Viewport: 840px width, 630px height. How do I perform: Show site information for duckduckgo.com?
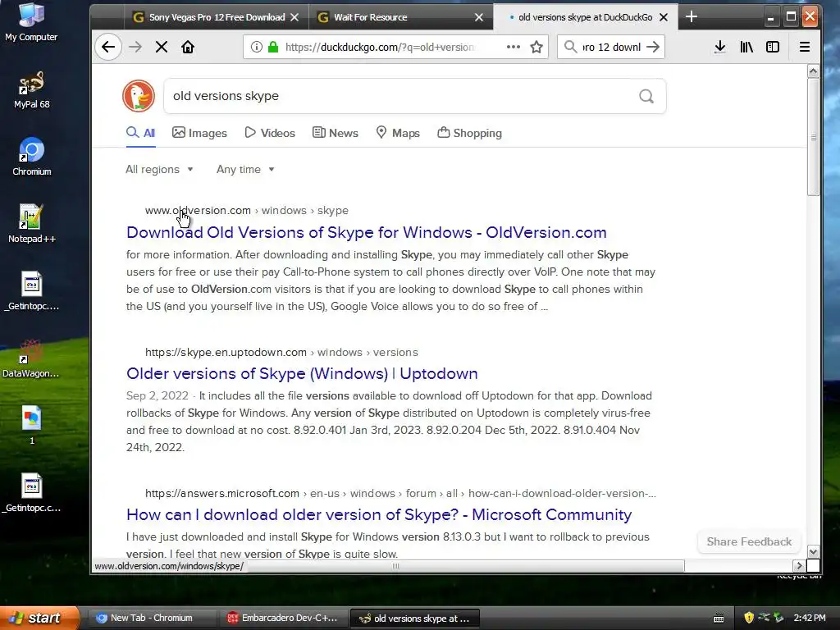(x=257, y=47)
